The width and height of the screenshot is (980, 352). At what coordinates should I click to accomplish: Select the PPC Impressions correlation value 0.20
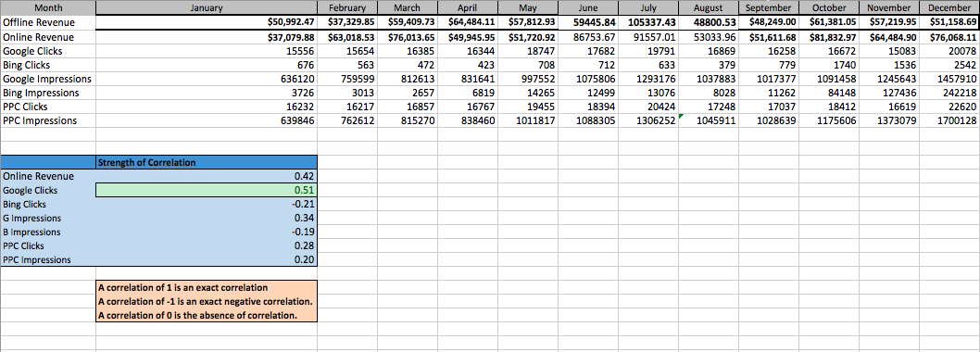click(207, 259)
